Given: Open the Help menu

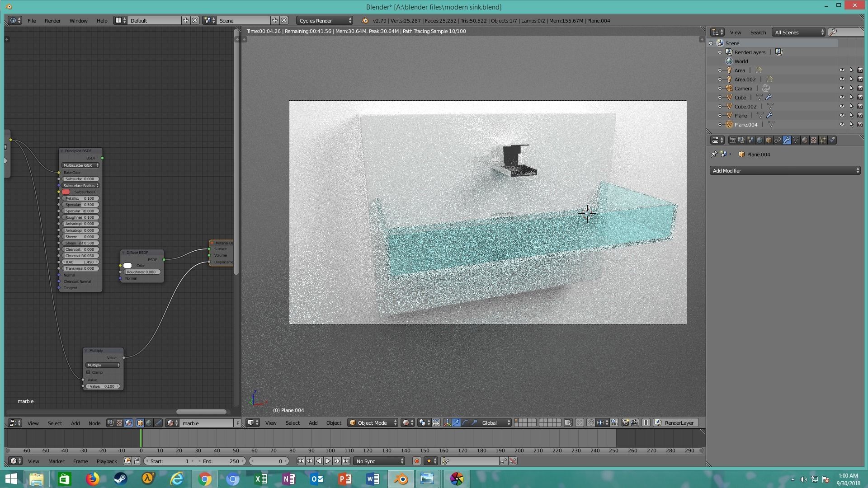Looking at the screenshot, I should (x=102, y=20).
